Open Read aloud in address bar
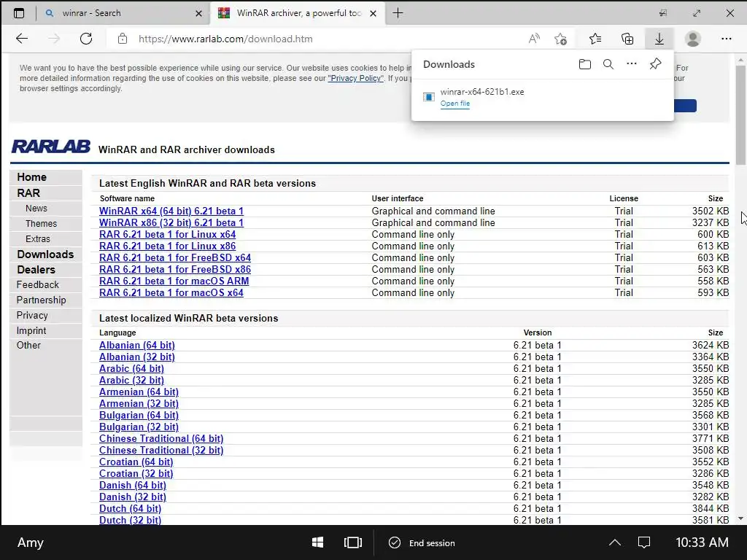 coord(534,39)
